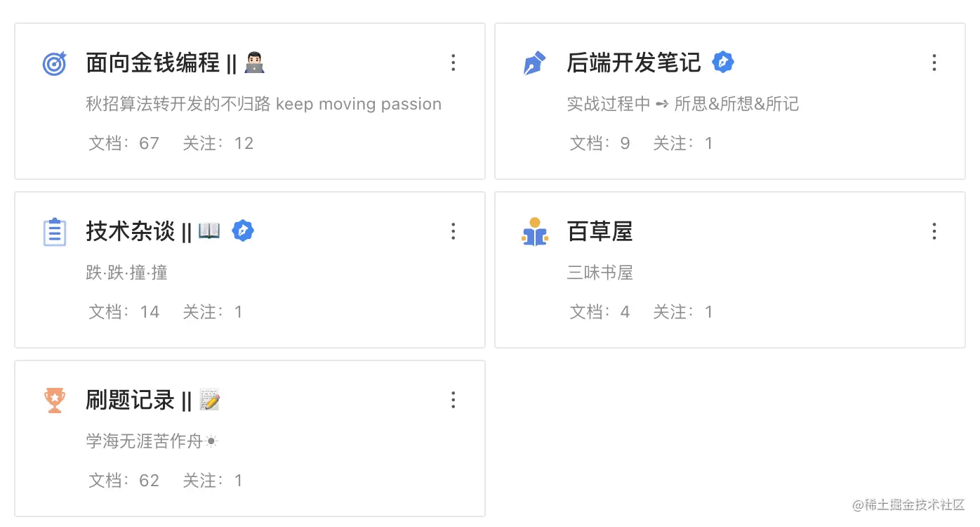Open the three-dot menu on 面向金钱编程 card
The width and height of the screenshot is (980, 527).
[453, 63]
